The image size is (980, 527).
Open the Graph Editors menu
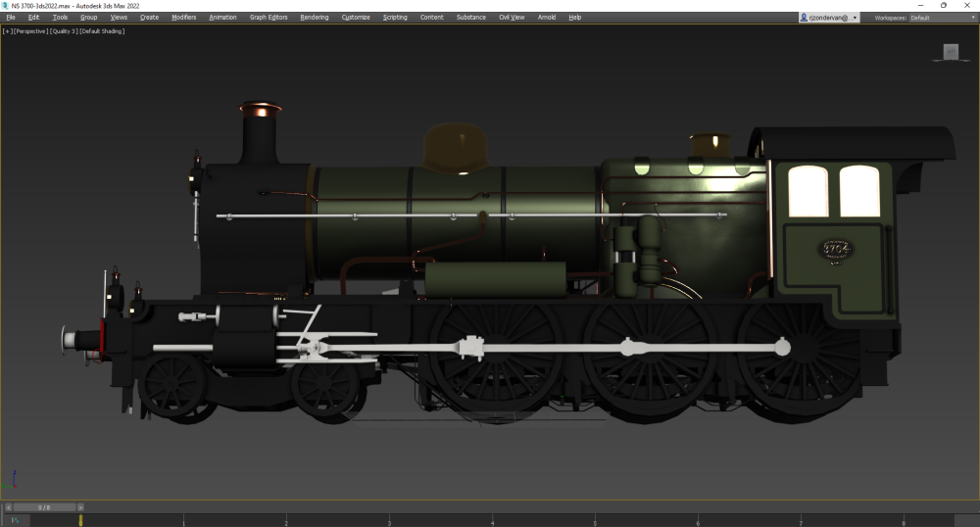[269, 18]
